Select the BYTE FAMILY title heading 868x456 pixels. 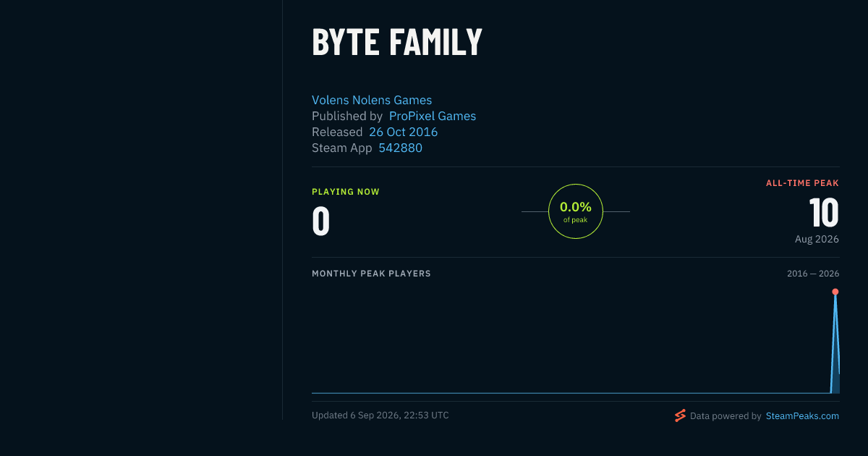click(397, 42)
